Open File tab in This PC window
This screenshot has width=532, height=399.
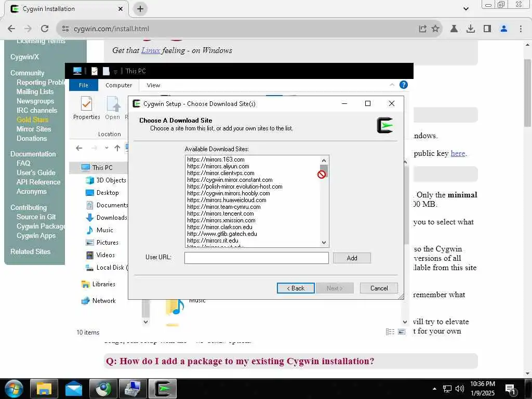(x=84, y=85)
